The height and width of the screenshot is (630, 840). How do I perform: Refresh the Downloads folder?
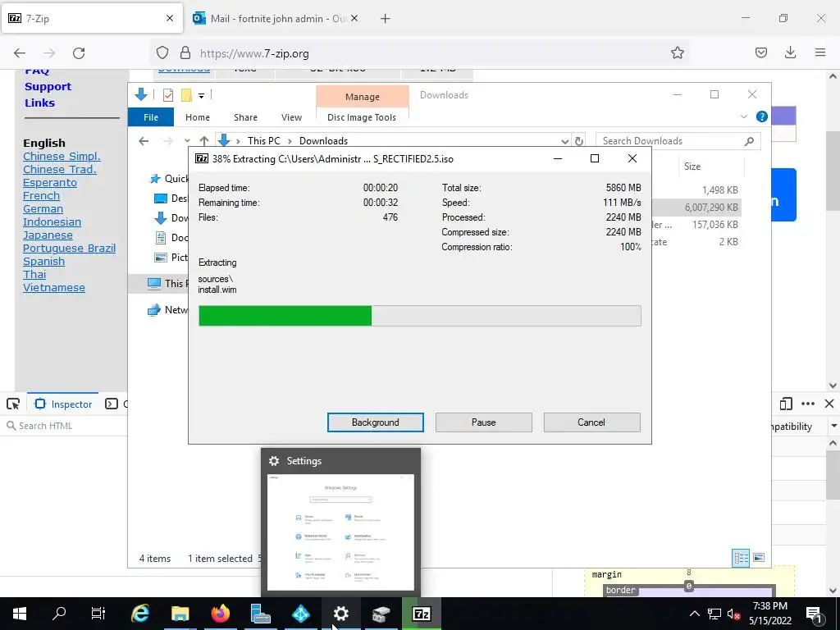tap(578, 141)
